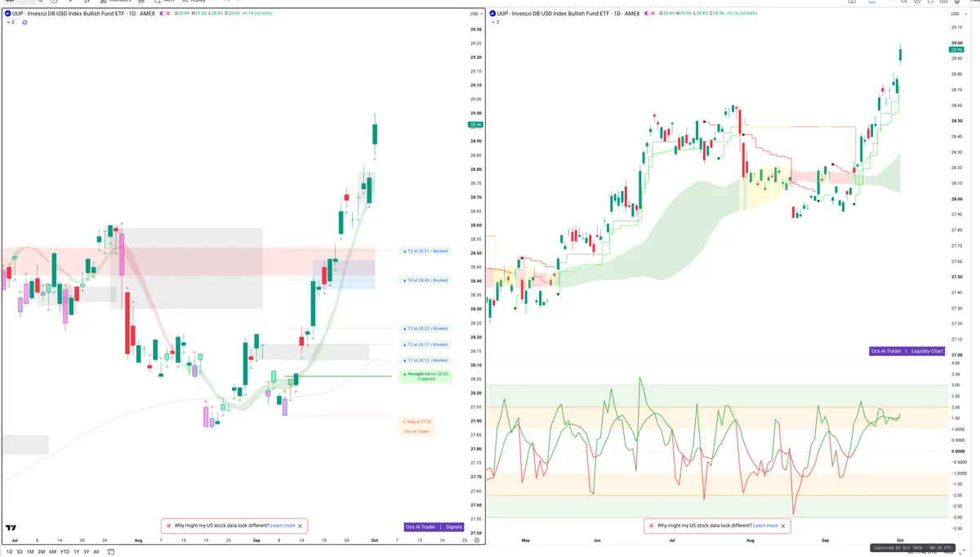Click the warning icon in right chart notice
The height and width of the screenshot is (557, 980).
[x=651, y=526]
